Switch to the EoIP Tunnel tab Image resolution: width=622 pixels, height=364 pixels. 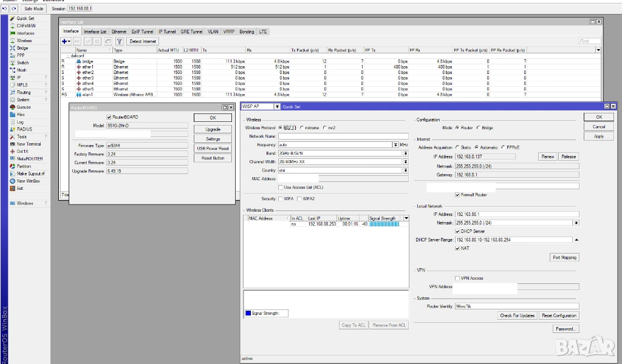143,32
